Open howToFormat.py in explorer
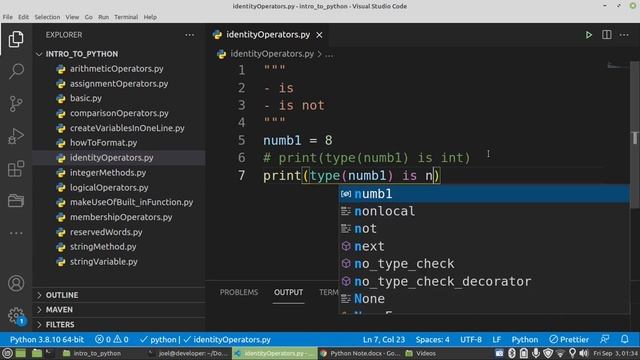The image size is (640, 360). coord(103,143)
